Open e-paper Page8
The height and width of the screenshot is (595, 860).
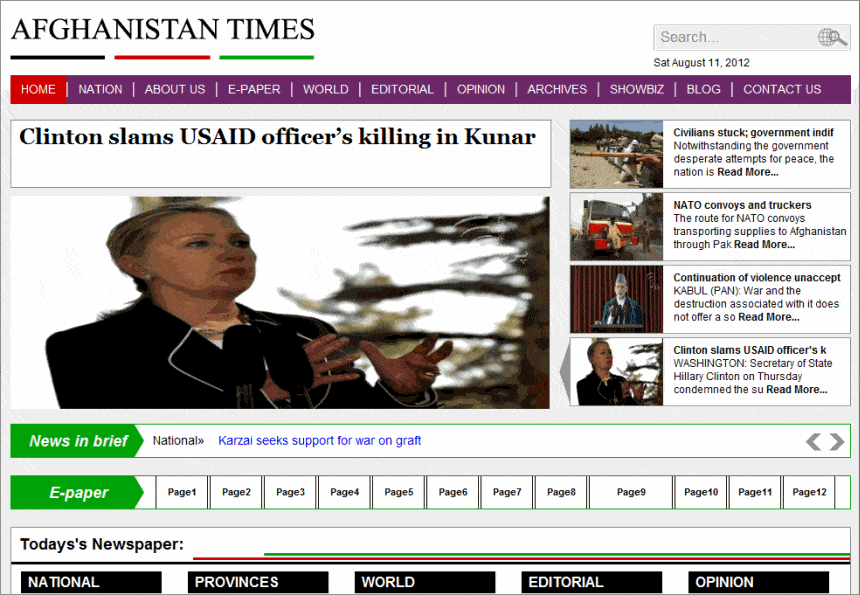coord(561,492)
